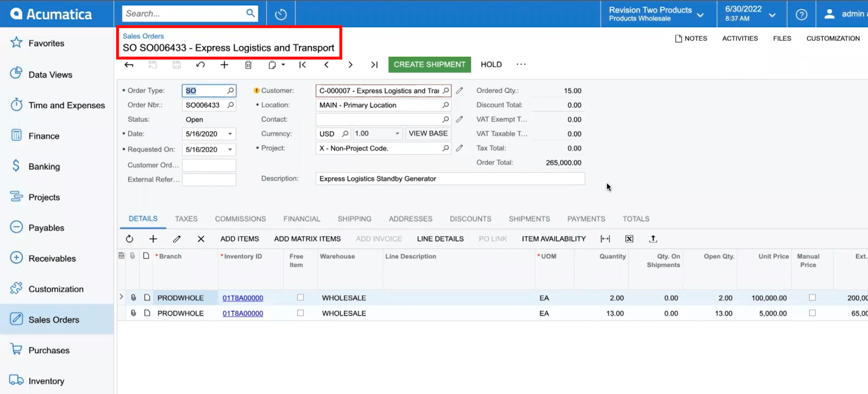Fit columns width in the grid
Screen dimensions: 868x394
pyautogui.click(x=605, y=239)
